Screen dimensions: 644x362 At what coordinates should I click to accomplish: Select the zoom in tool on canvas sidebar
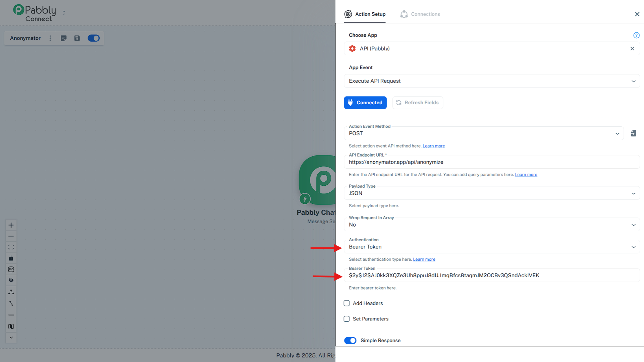[x=11, y=225]
